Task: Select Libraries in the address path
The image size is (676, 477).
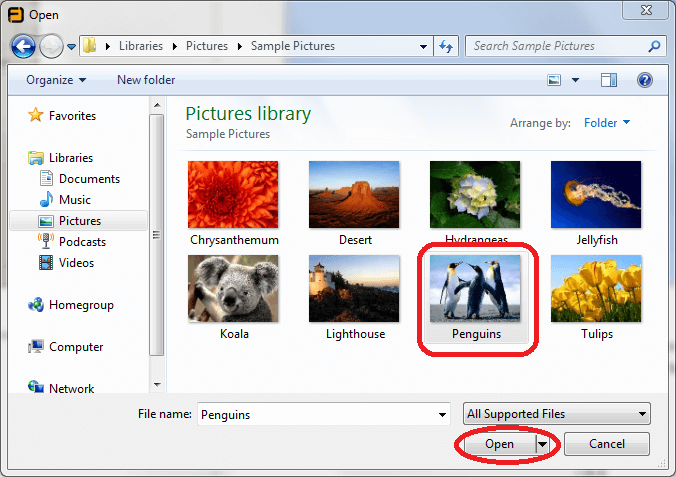Action: pyautogui.click(x=141, y=46)
